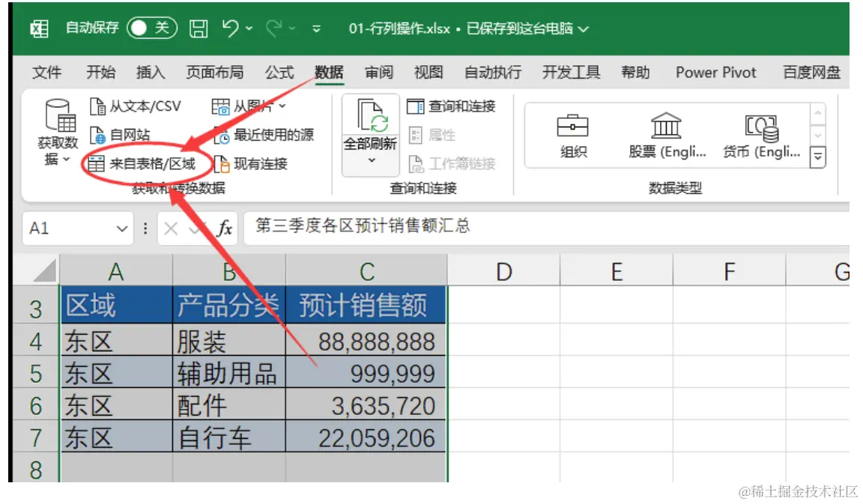Click 从图片 (From Picture) button
863x504 pixels.
tap(243, 106)
